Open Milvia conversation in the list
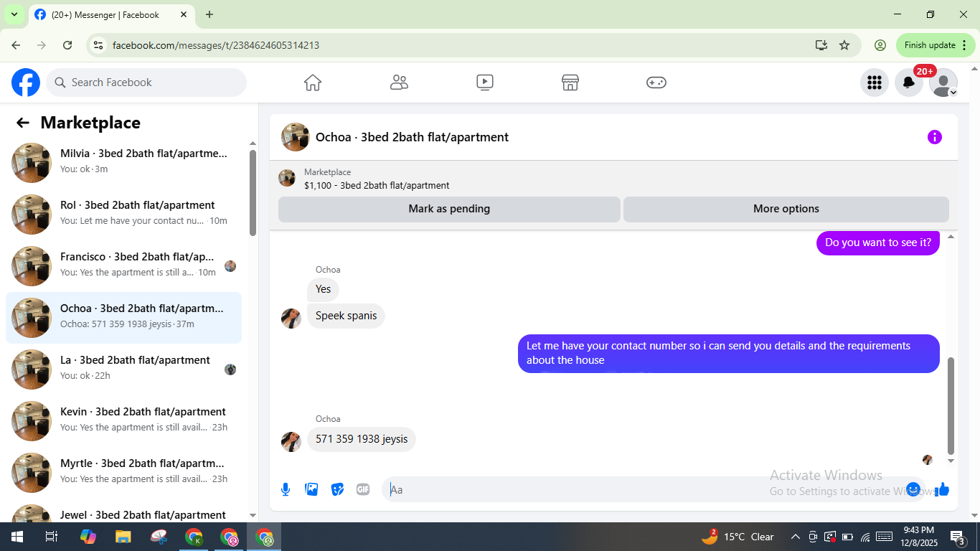This screenshot has height=551, width=980. (x=123, y=163)
